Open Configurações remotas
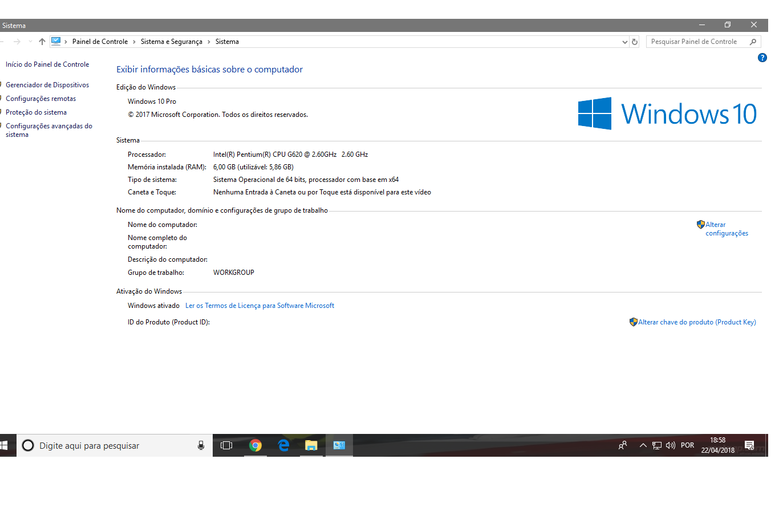 tap(40, 99)
